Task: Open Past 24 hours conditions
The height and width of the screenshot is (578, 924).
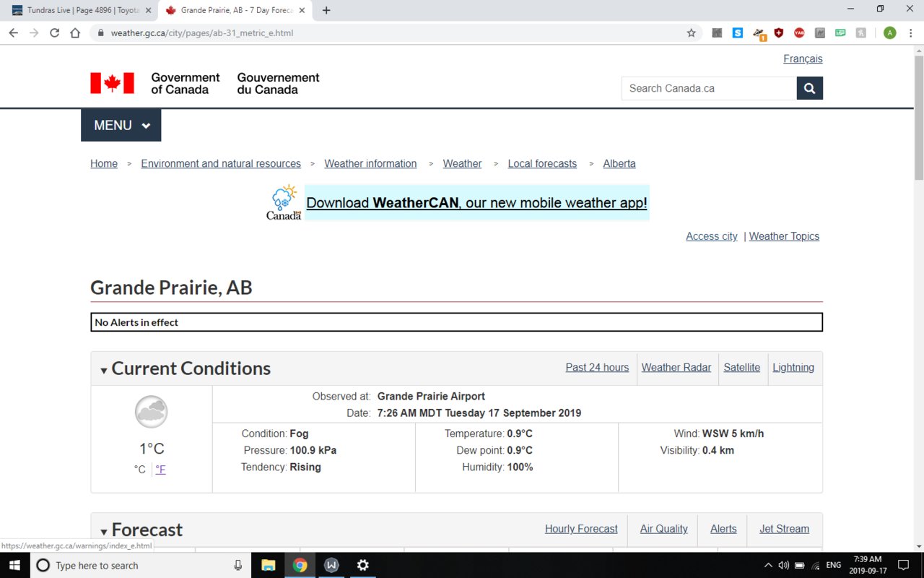Action: tap(597, 367)
